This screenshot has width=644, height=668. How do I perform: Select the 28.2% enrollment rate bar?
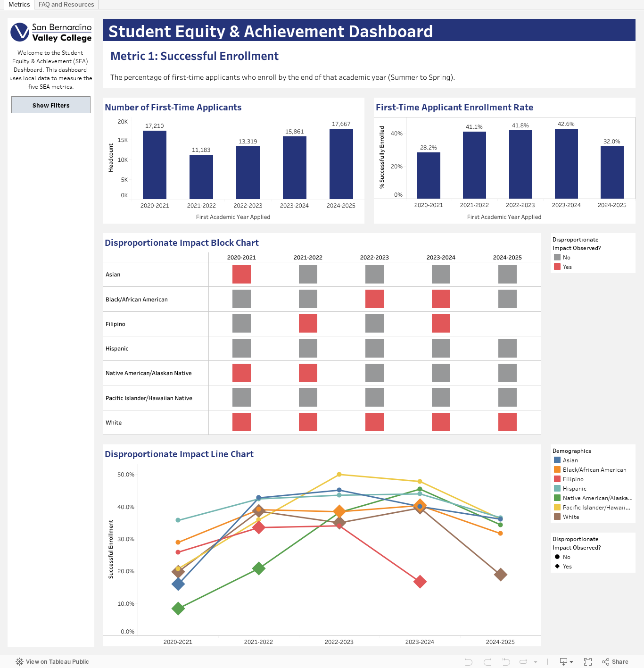coord(429,175)
